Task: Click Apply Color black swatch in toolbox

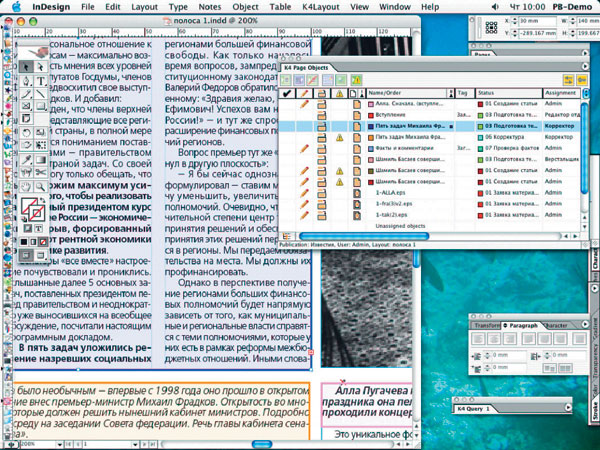Action: (x=24, y=242)
